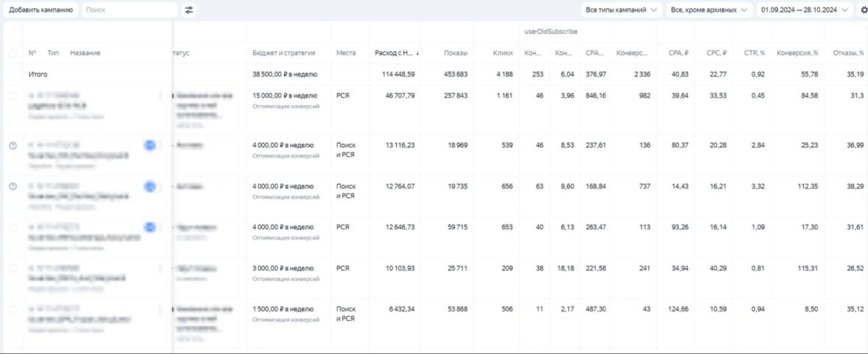Check the box for the 6 432,34 campaign row
This screenshot has width=868, height=354.
[x=13, y=309]
